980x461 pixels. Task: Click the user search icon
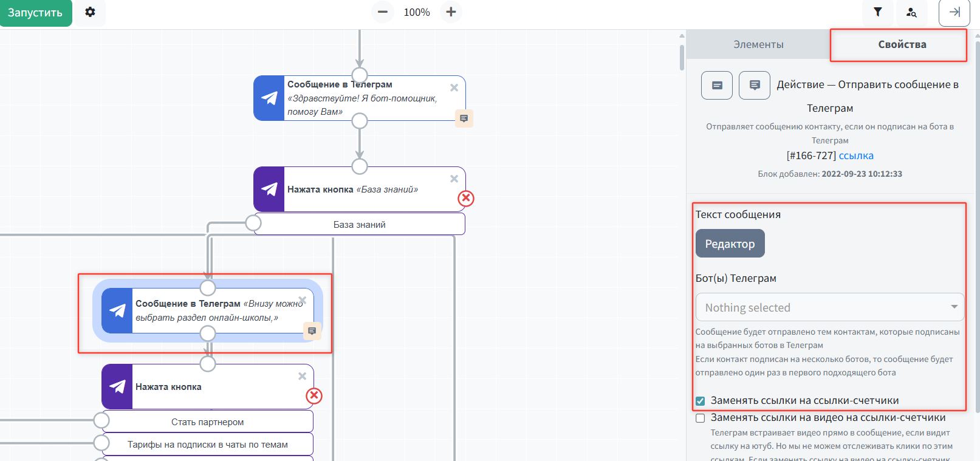[x=911, y=12]
